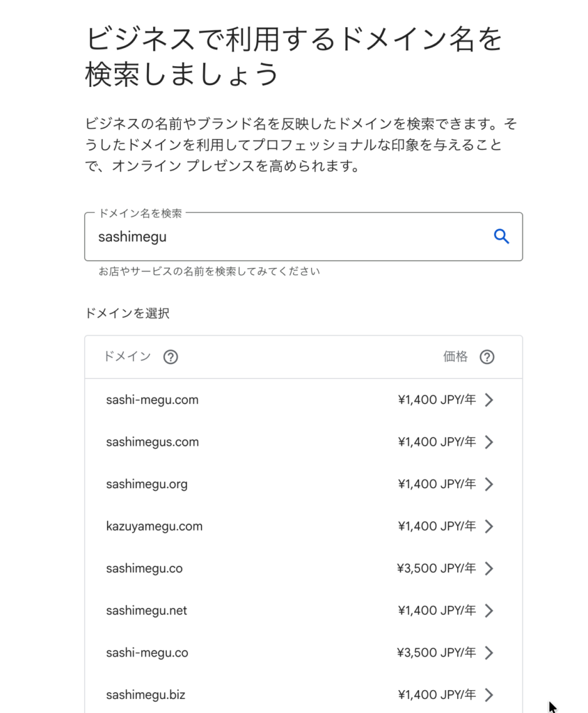Select the kazuyamegu.com domain name
Screen dimensions: 588x713
coord(154,526)
